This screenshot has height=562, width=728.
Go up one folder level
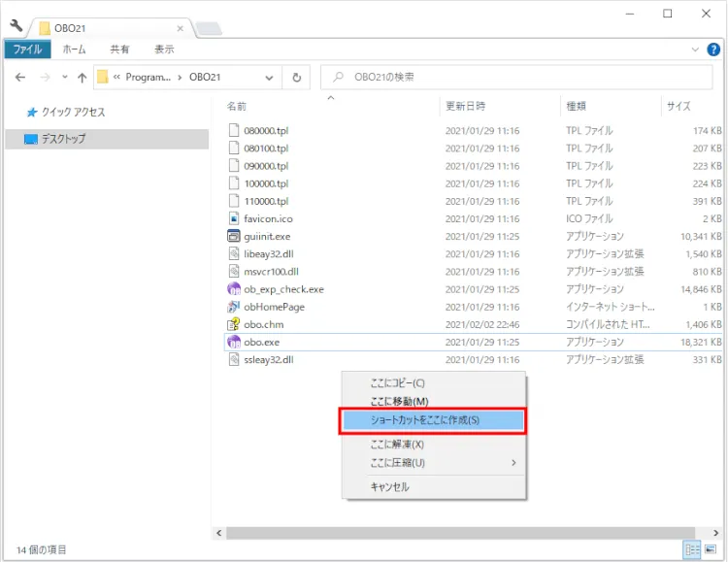(83, 78)
